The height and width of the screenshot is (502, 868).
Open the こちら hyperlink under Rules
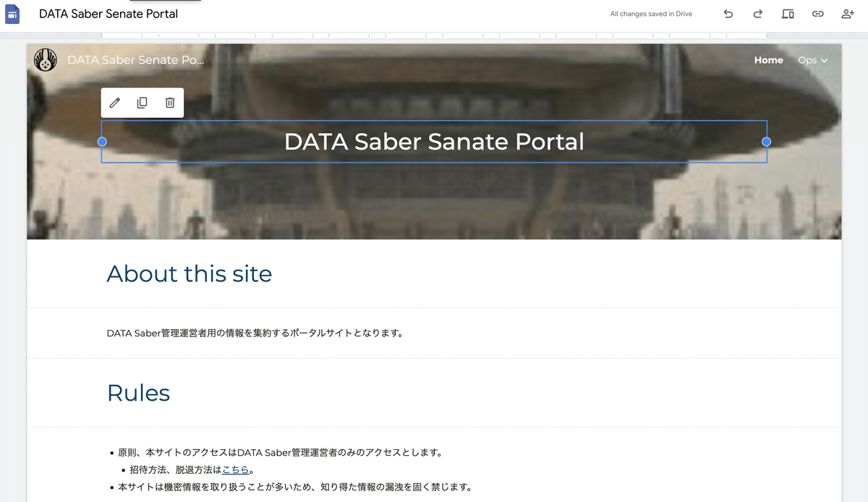237,469
